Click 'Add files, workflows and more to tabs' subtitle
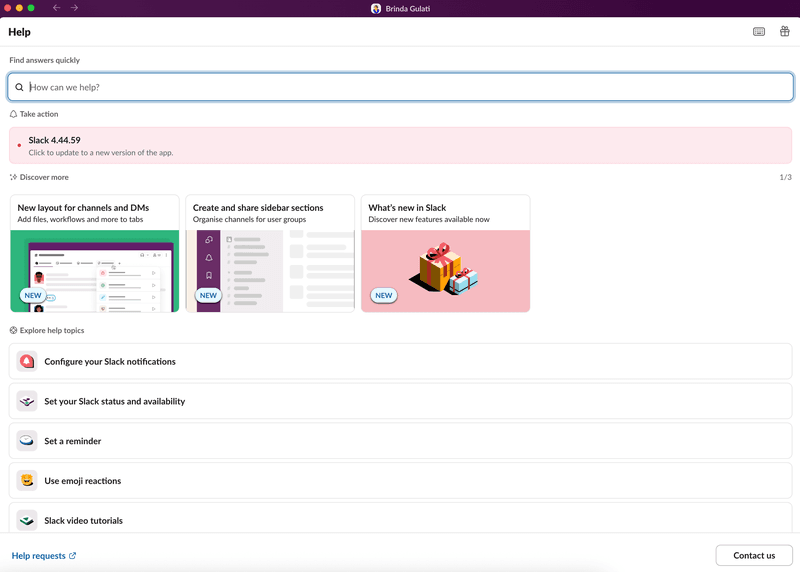Viewport: 800px width, 572px height. pos(80,219)
